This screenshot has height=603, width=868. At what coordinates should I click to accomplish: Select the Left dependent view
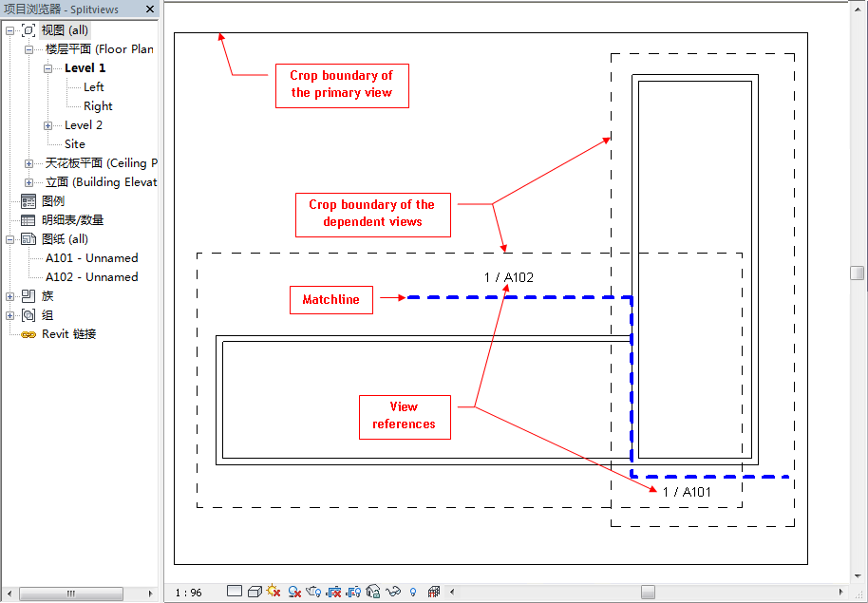point(94,87)
